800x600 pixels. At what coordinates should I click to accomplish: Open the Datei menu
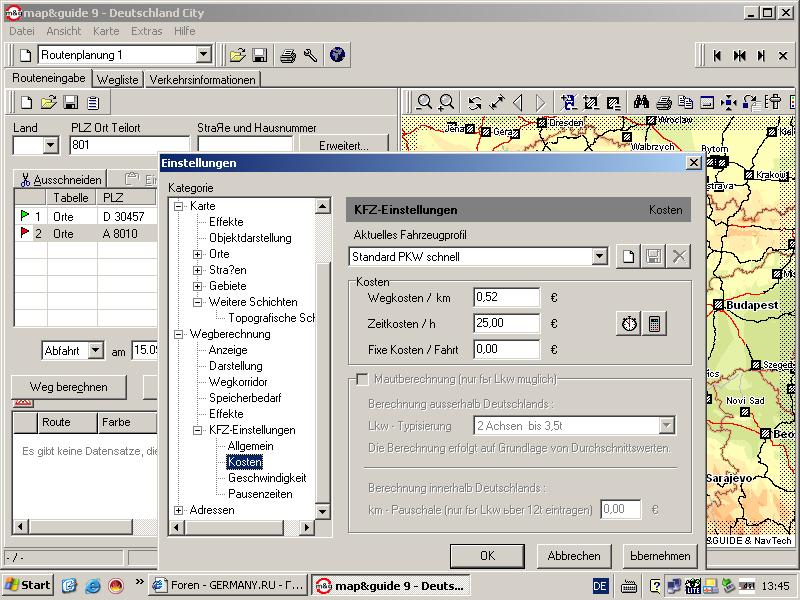(x=22, y=31)
